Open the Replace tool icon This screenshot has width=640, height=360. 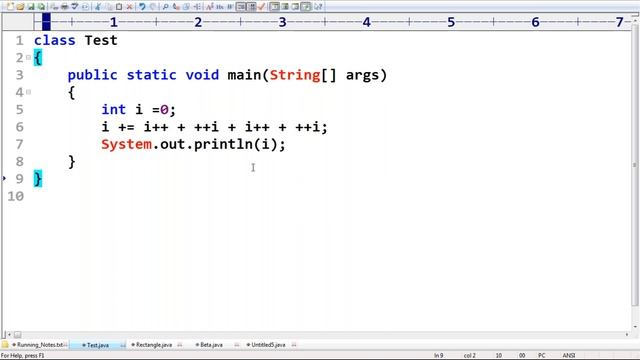[176, 7]
